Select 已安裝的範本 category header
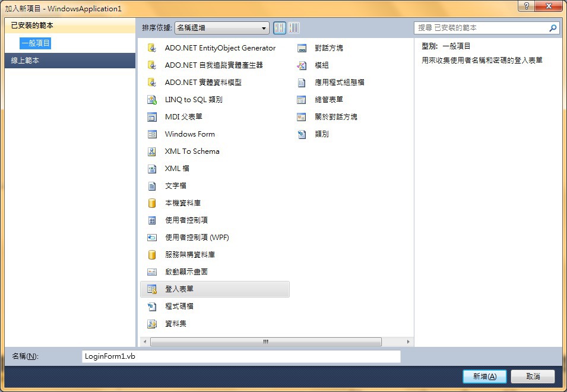 70,26
